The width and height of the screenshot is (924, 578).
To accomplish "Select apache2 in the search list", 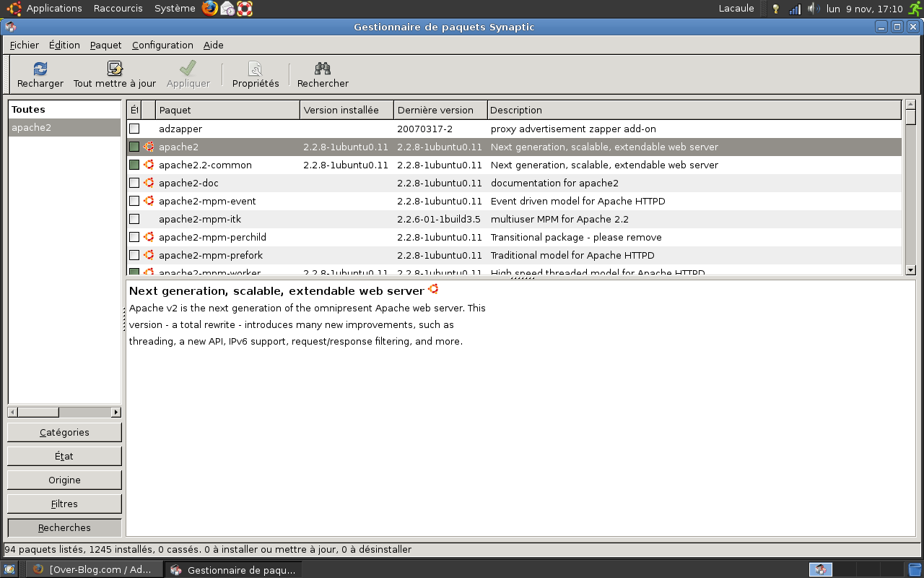I will (64, 128).
